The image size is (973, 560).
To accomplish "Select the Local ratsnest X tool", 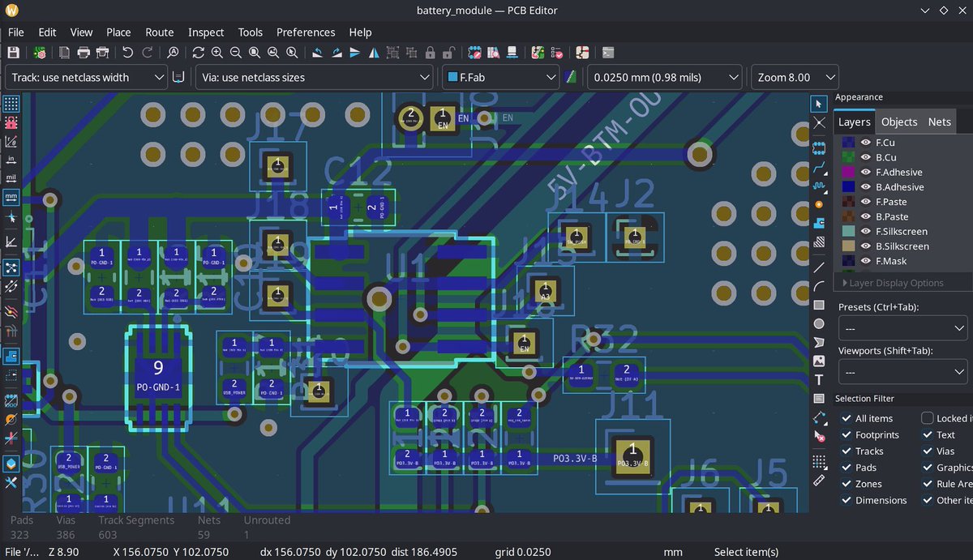I will (x=819, y=123).
